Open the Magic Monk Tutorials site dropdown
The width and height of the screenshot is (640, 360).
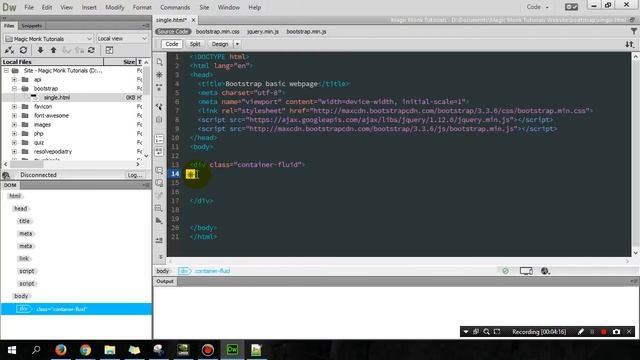(x=49, y=38)
